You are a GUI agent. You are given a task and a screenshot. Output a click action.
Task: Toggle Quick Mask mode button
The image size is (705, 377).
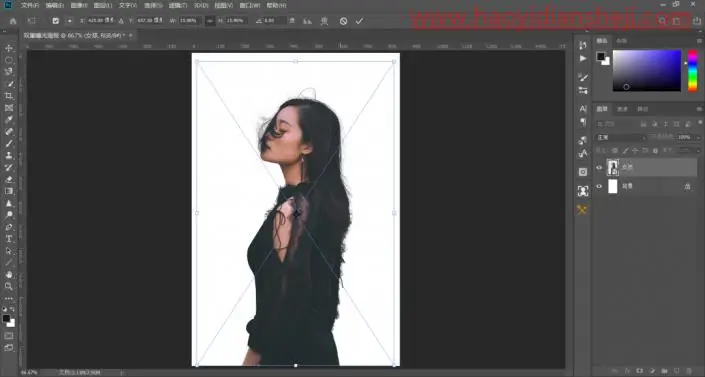(9, 336)
